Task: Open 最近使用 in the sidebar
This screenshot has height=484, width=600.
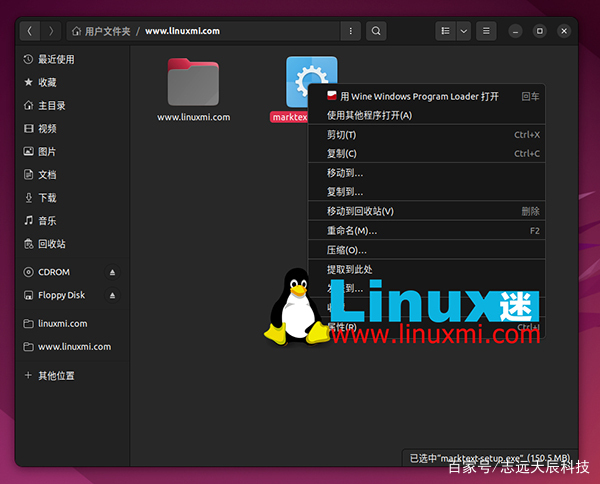Action: pos(72,59)
